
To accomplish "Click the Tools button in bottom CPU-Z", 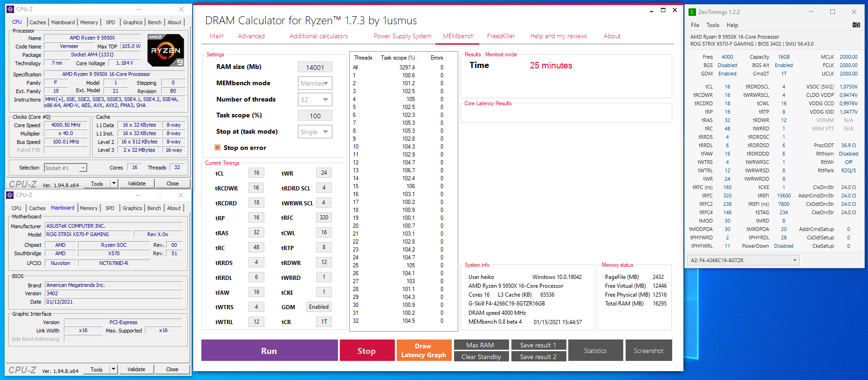I will click(x=96, y=369).
